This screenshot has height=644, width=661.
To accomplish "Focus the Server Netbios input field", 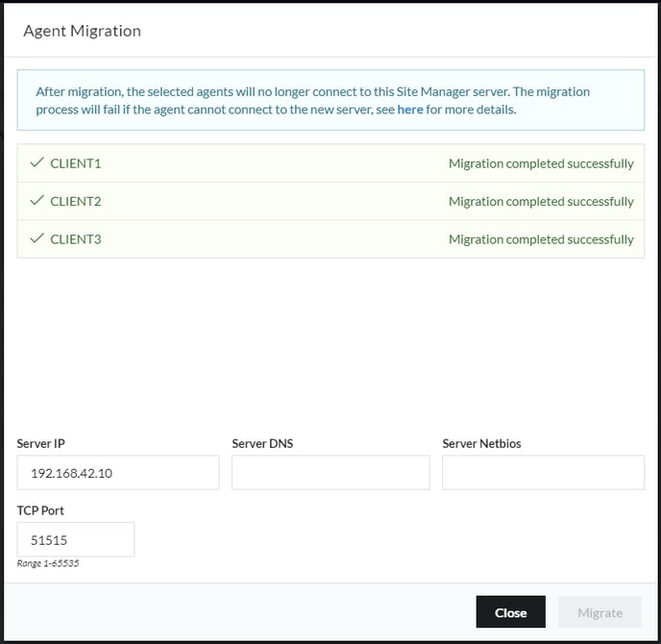I will pyautogui.click(x=543, y=472).
